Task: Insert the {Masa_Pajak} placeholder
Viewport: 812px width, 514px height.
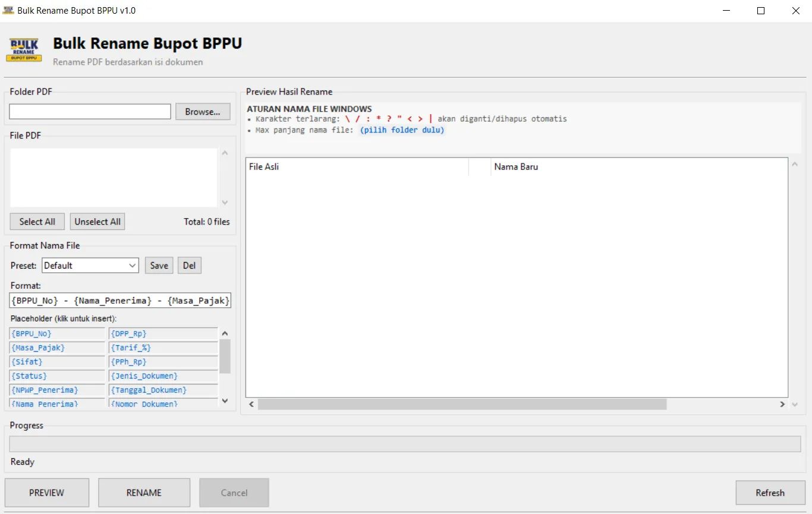Action: coord(57,348)
